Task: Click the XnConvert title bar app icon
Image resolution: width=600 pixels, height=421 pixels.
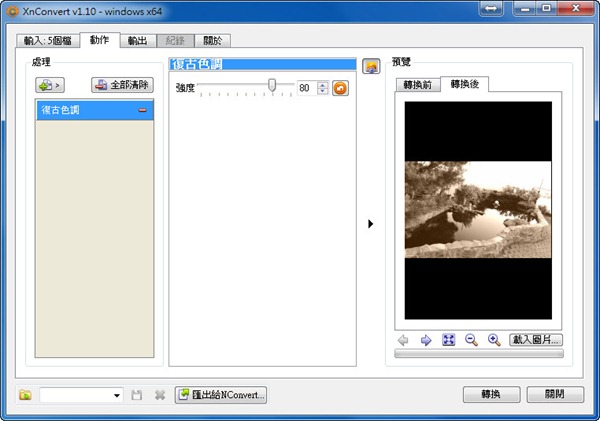Action: point(12,11)
